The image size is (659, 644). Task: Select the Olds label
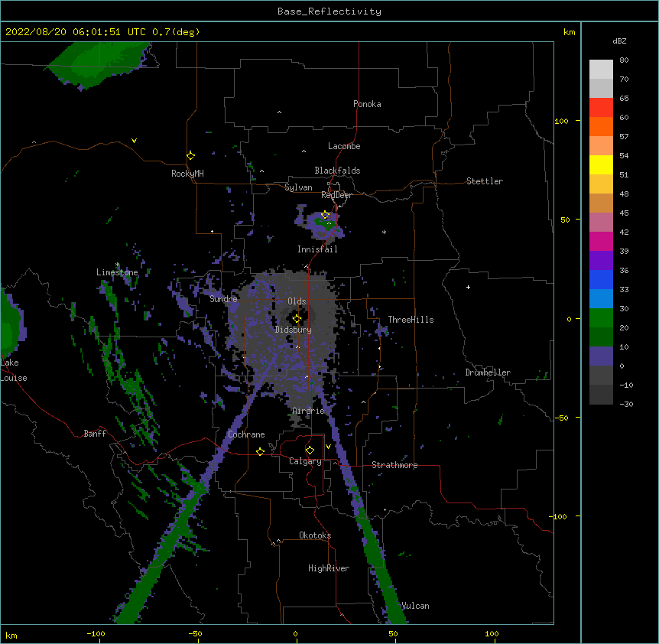point(297,301)
